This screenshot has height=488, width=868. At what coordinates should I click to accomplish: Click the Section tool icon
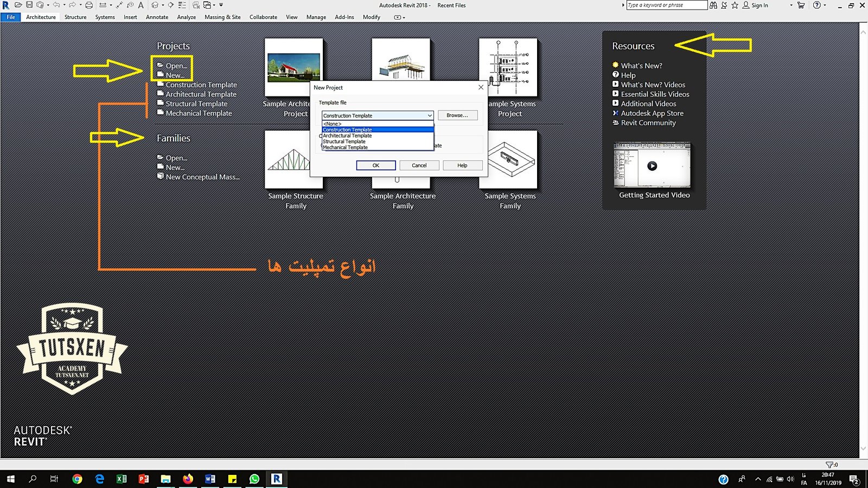(171, 5)
